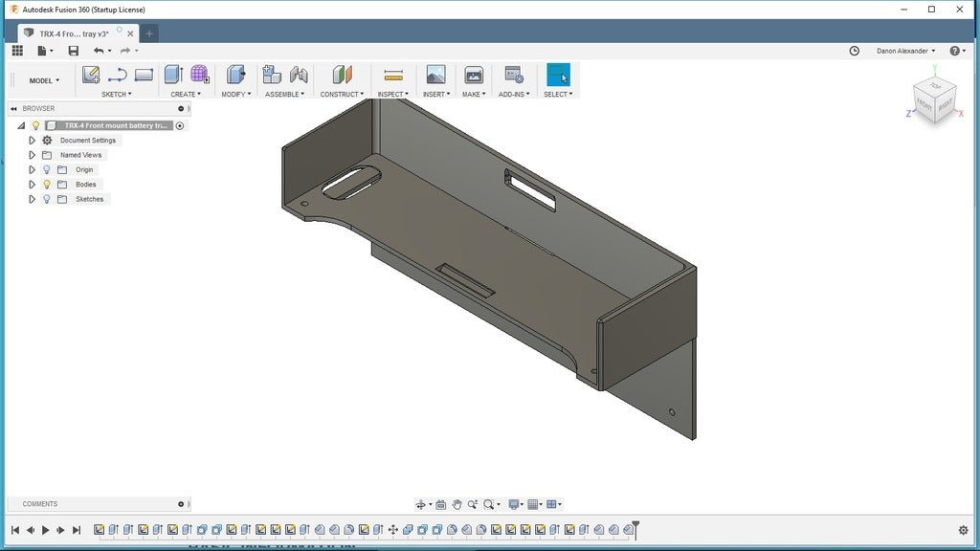
Task: Activate the Measure inspect tool
Action: [x=393, y=76]
